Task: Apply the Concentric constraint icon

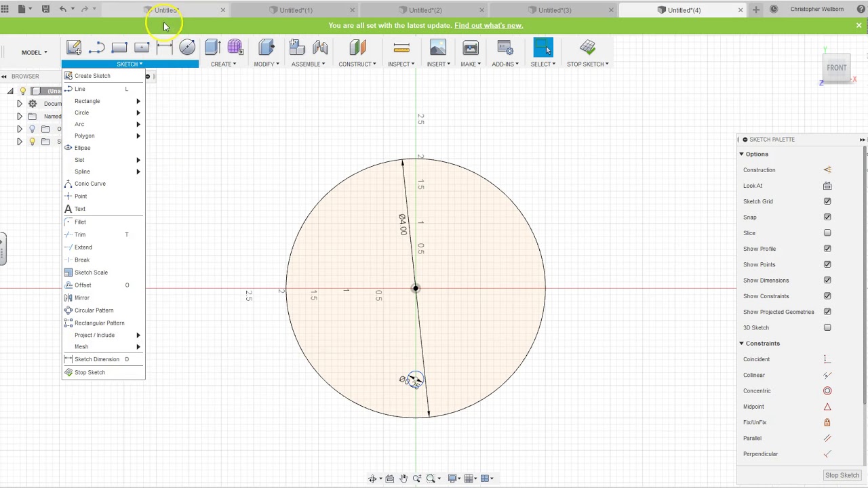Action: (827, 391)
